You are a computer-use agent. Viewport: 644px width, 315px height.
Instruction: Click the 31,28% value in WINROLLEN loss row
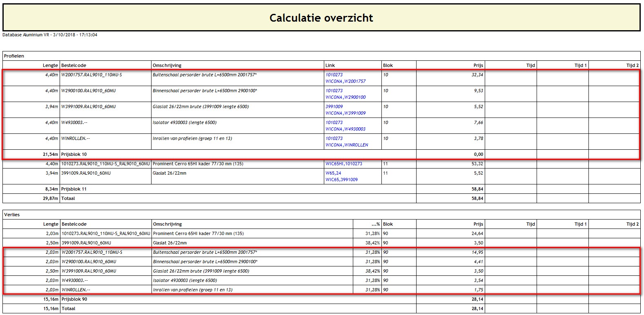(x=373, y=290)
